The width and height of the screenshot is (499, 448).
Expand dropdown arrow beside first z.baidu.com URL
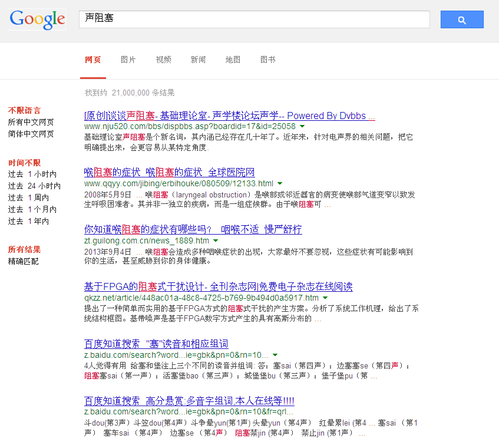coord(275,355)
